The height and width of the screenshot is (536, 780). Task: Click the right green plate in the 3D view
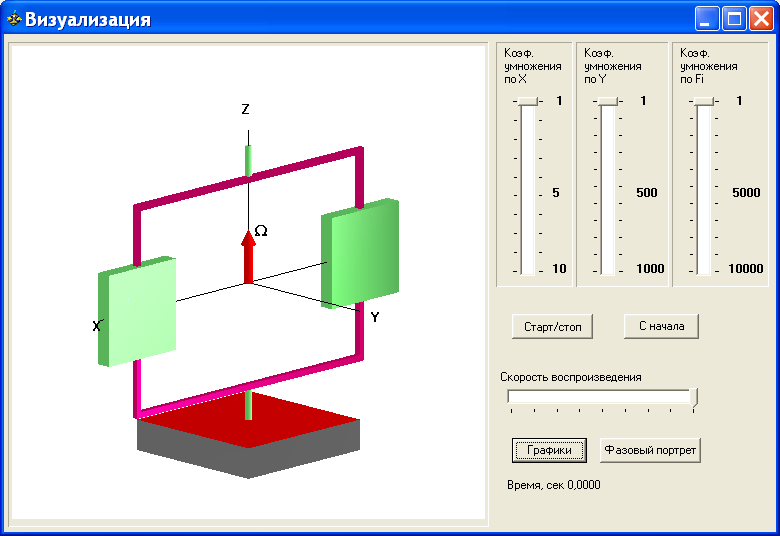360,253
